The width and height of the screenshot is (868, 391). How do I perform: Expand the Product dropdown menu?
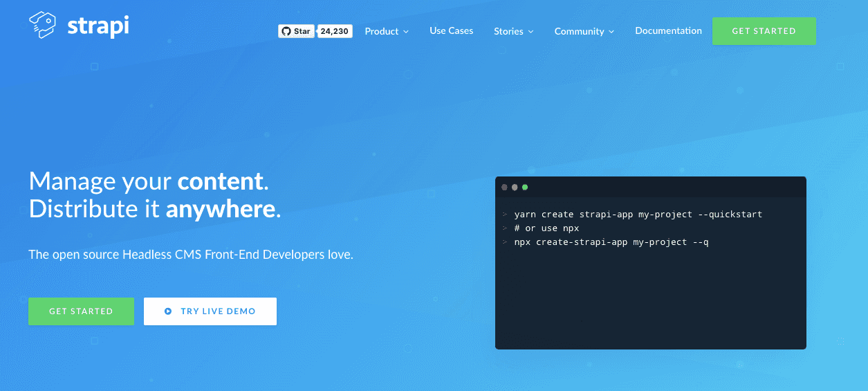tap(387, 31)
